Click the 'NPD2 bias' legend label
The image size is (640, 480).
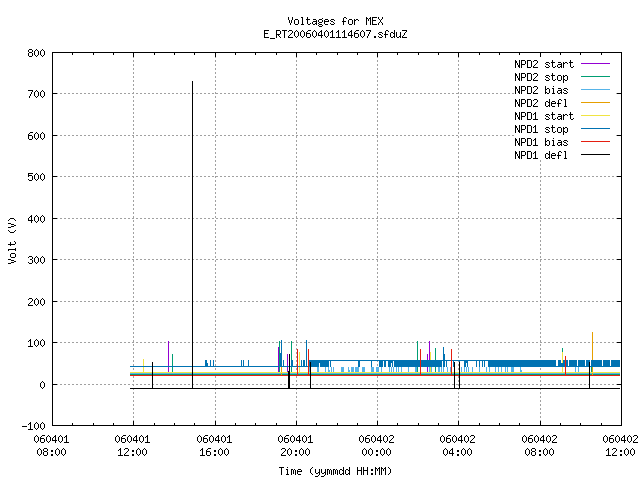tap(541, 90)
